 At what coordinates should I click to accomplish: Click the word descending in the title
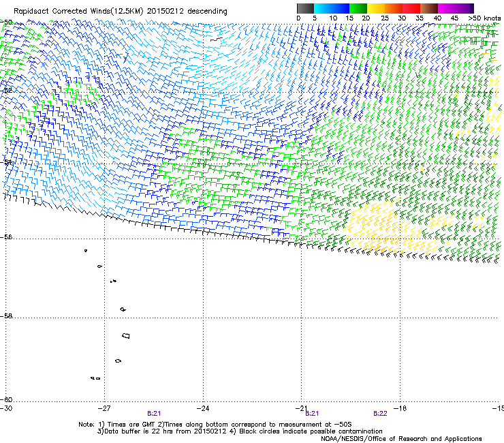(207, 11)
